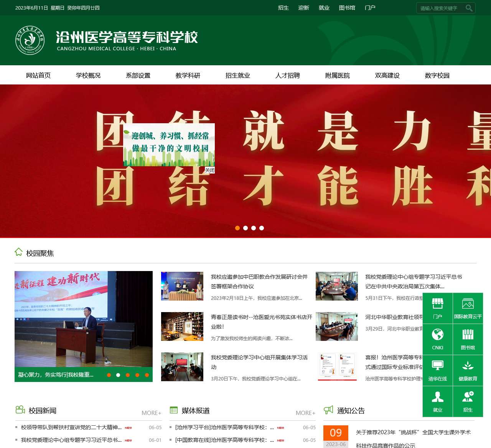
Task: Open thumbnail for 3月20日 集体学习 article
Action: pyautogui.click(x=182, y=367)
